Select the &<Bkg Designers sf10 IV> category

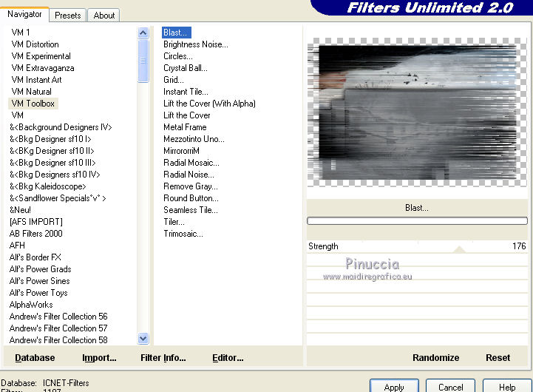tap(55, 175)
